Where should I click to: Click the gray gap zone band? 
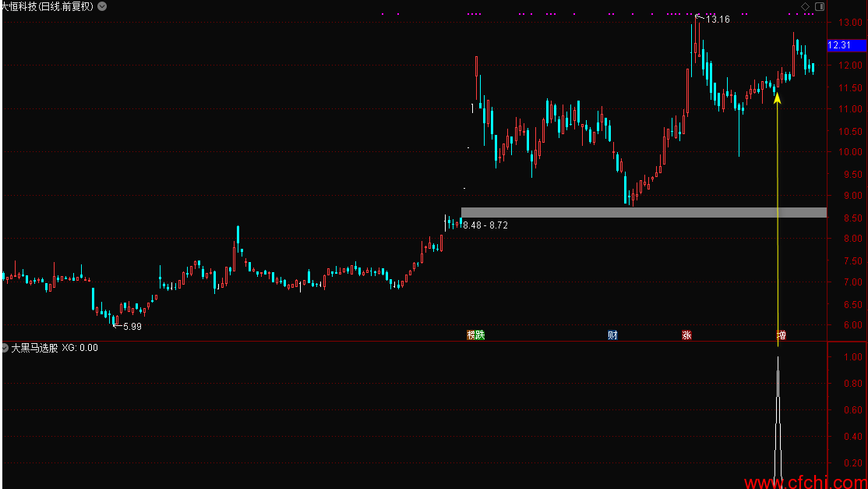[644, 213]
